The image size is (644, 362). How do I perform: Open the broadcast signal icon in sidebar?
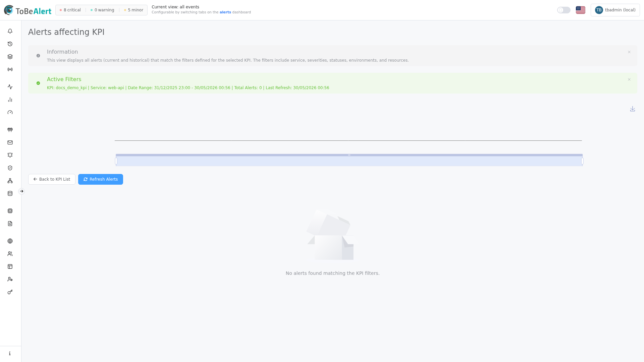[x=10, y=69]
